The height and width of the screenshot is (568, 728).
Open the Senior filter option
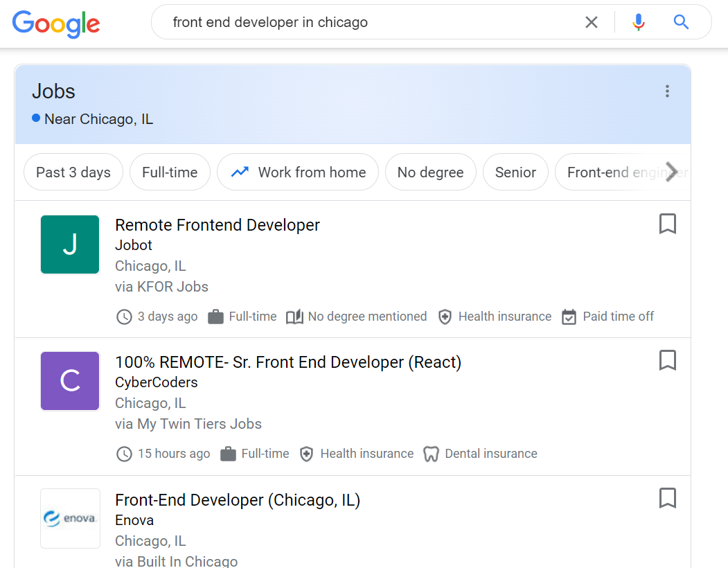[515, 172]
